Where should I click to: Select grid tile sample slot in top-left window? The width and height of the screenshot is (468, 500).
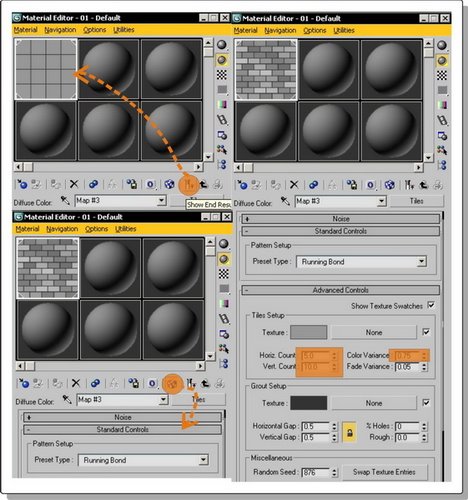46,69
